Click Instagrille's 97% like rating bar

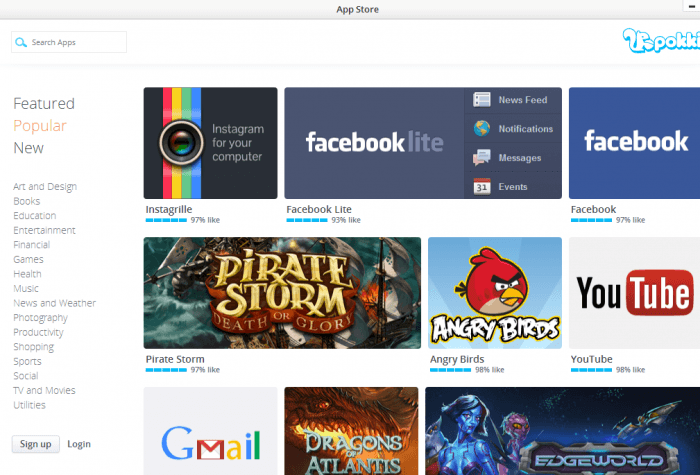coord(166,220)
